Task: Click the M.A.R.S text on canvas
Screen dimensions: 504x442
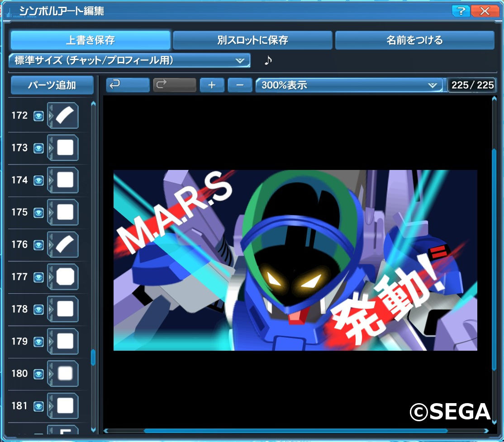Action: 175,212
